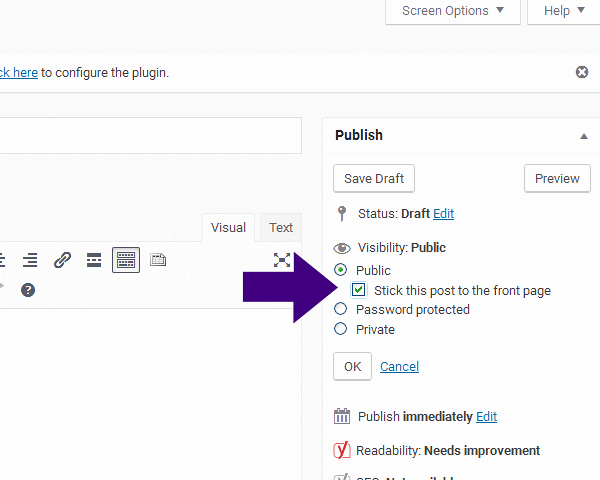
Task: Choose the Password protected radio option
Action: point(341,309)
